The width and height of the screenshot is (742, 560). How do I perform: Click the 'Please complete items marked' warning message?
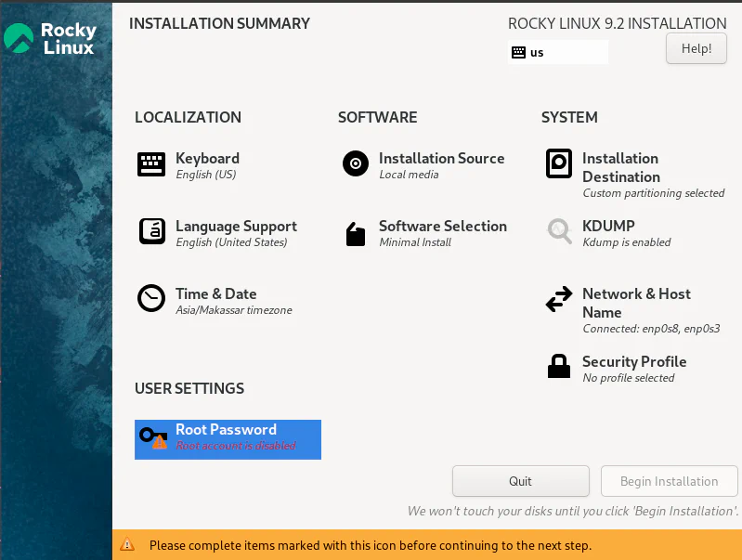coord(371,545)
